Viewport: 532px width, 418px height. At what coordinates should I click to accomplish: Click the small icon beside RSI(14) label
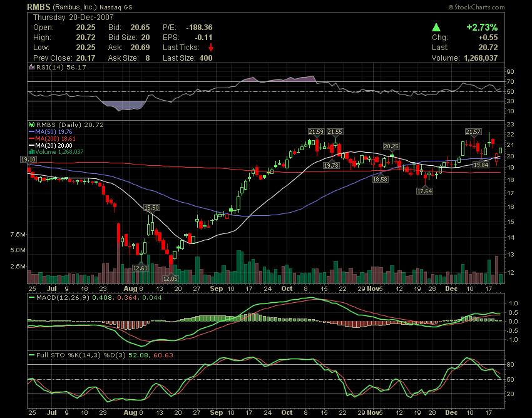point(31,67)
